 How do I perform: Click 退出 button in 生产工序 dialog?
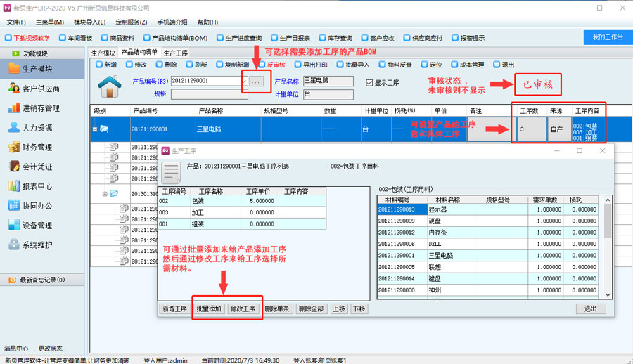pyautogui.click(x=591, y=308)
